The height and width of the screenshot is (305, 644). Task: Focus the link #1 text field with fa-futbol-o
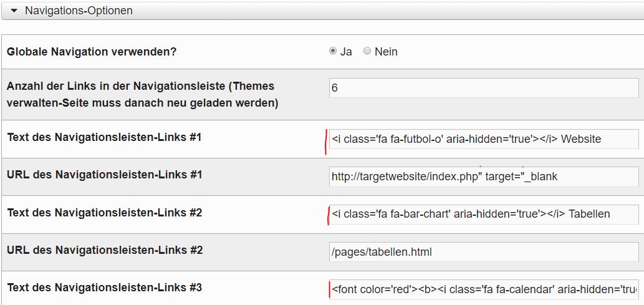coord(484,139)
